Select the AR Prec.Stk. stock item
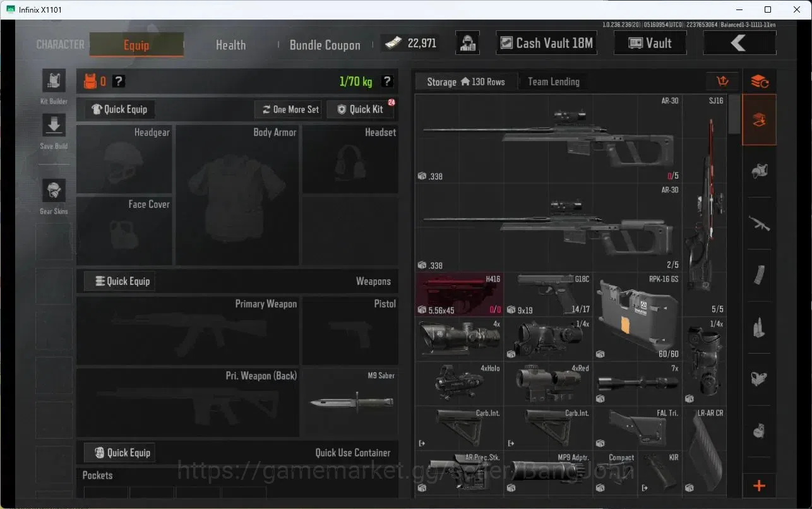Image resolution: width=812 pixels, height=509 pixels. tap(460, 472)
